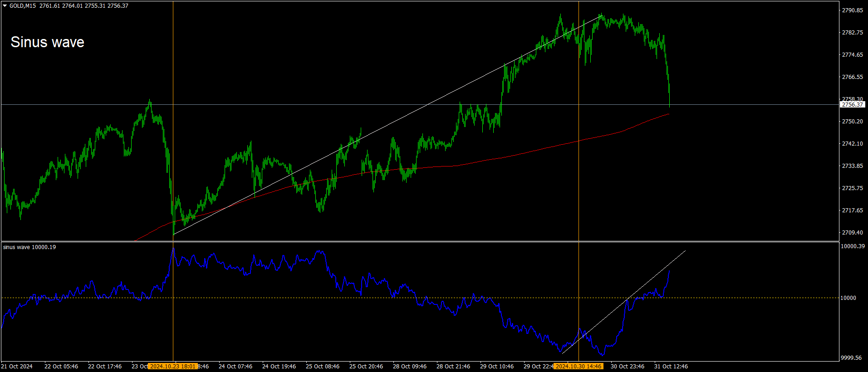The image size is (868, 372).
Task: Click the "31 Oct 12:46" time axis label
Action: pos(671,366)
